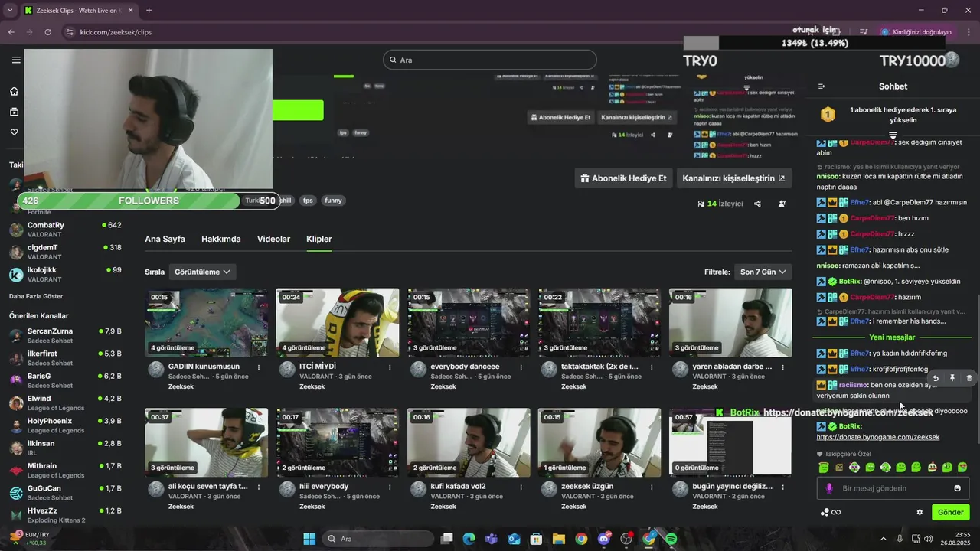Expand Daha Fazla Göster in the sidebar
Image resolution: width=980 pixels, height=551 pixels.
pos(36,296)
